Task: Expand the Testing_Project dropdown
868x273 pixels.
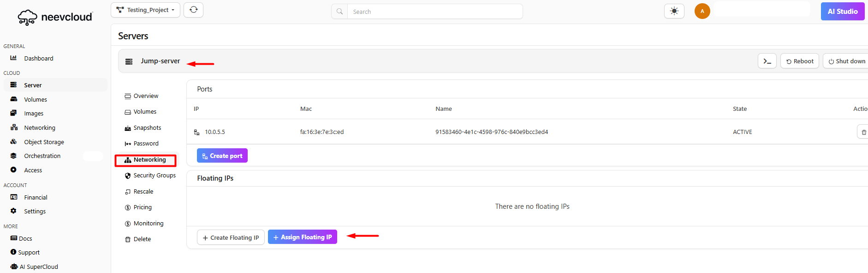Action: coord(145,10)
